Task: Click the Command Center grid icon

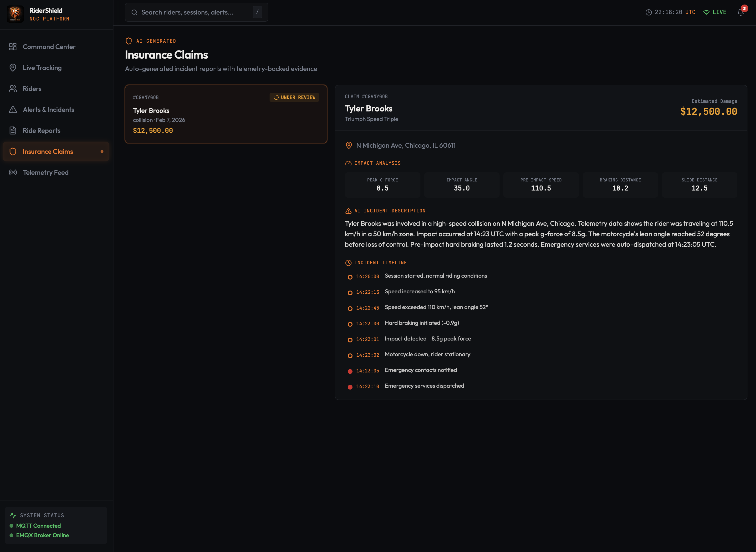Action: [x=13, y=47]
